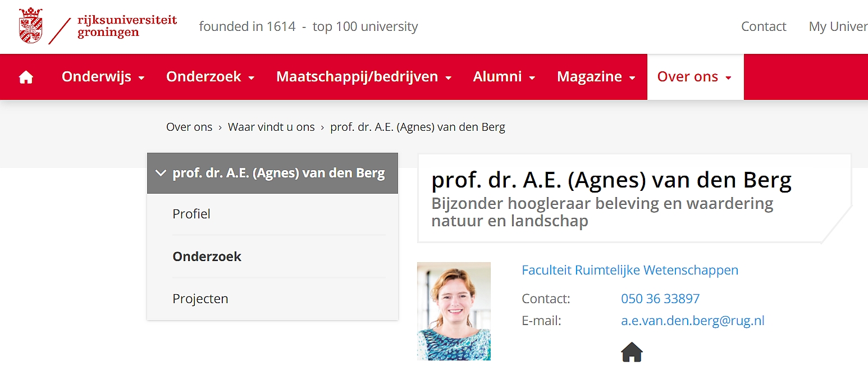The image size is (868, 384).
Task: Click the Over ons breadcrumb link
Action: pos(189,127)
